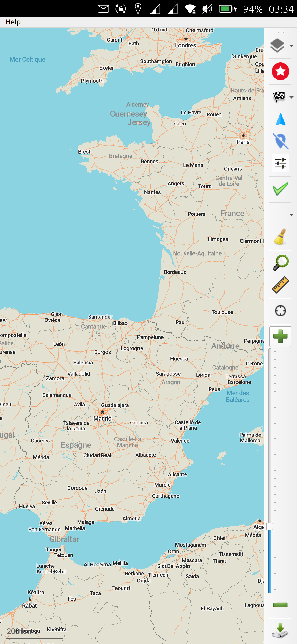The height and width of the screenshot is (644, 297).
Task: Tap the red star favorites icon
Action: (x=280, y=71)
